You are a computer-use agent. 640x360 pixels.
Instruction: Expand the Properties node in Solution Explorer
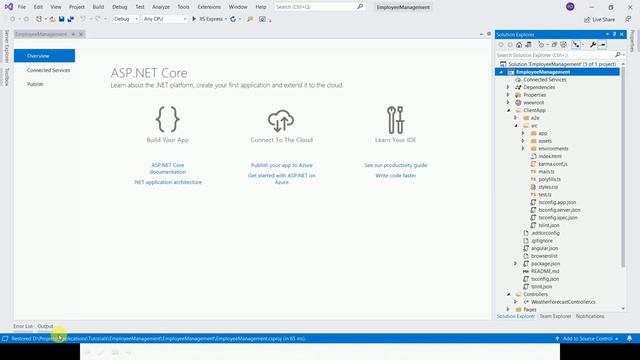[508, 95]
